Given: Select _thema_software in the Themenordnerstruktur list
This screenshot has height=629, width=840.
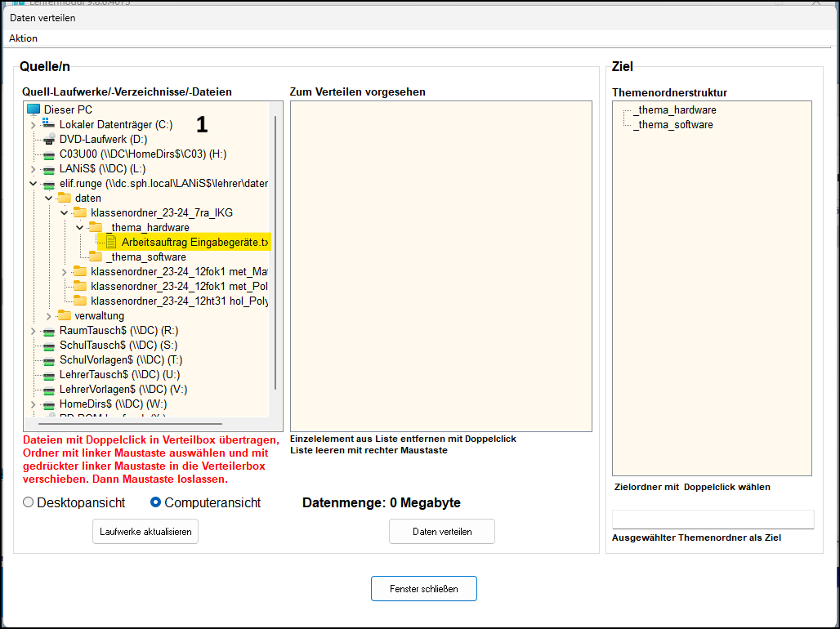Looking at the screenshot, I should (673, 125).
